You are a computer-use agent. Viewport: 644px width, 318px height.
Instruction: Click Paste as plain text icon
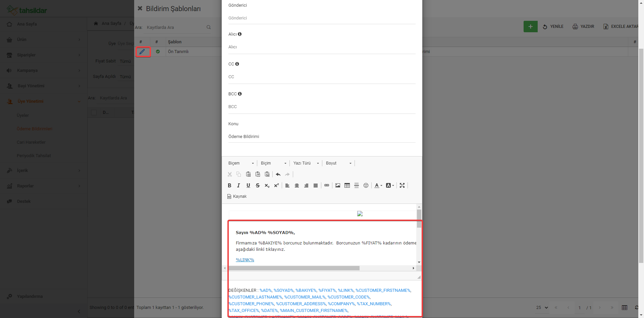point(258,174)
